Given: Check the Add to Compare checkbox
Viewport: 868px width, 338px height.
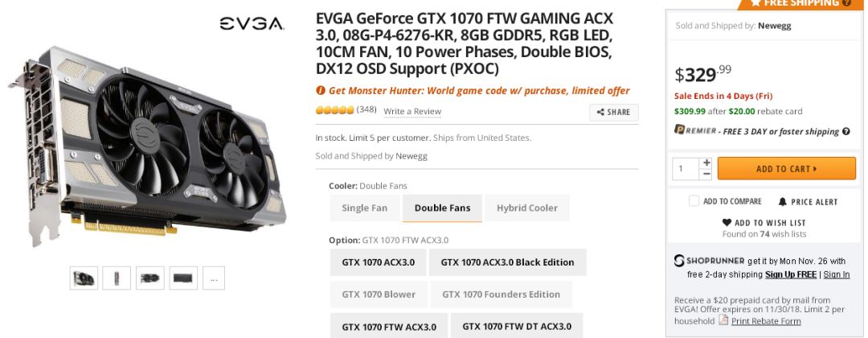Looking at the screenshot, I should click(694, 201).
